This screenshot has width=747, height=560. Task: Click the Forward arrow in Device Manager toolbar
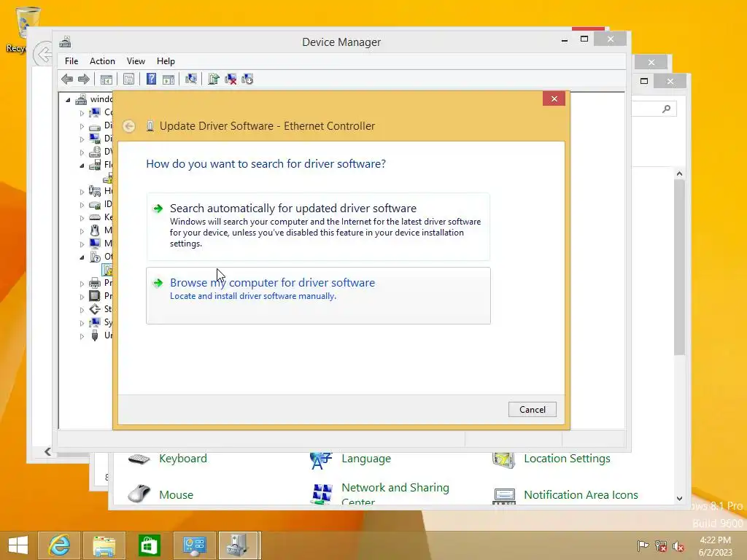pos(84,79)
